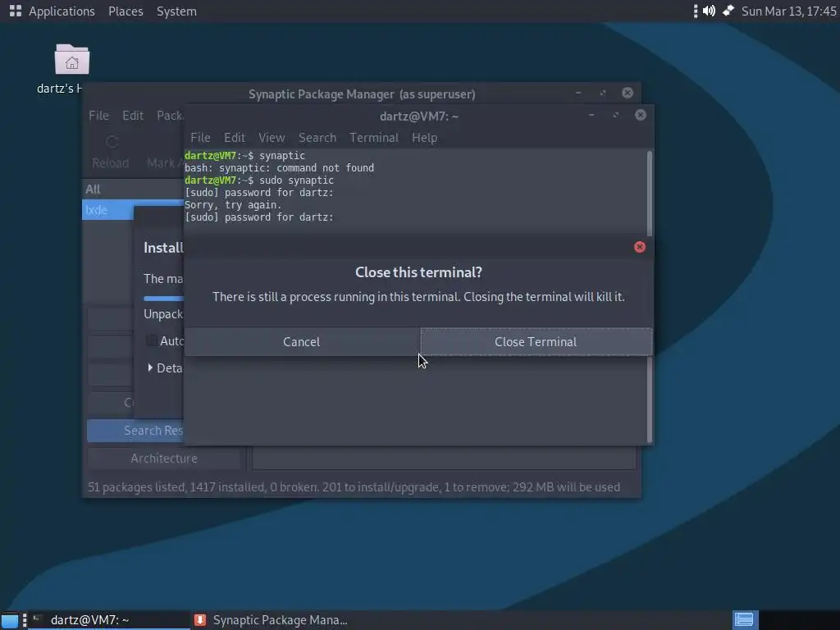Close the dartz@VM7 terminal window
This screenshot has width=840, height=630.
click(640, 115)
